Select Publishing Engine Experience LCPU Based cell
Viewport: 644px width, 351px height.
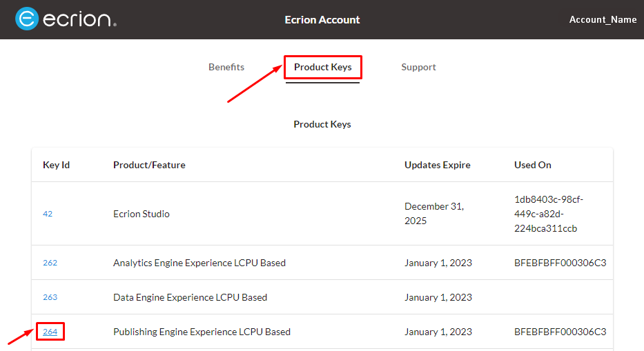202,332
